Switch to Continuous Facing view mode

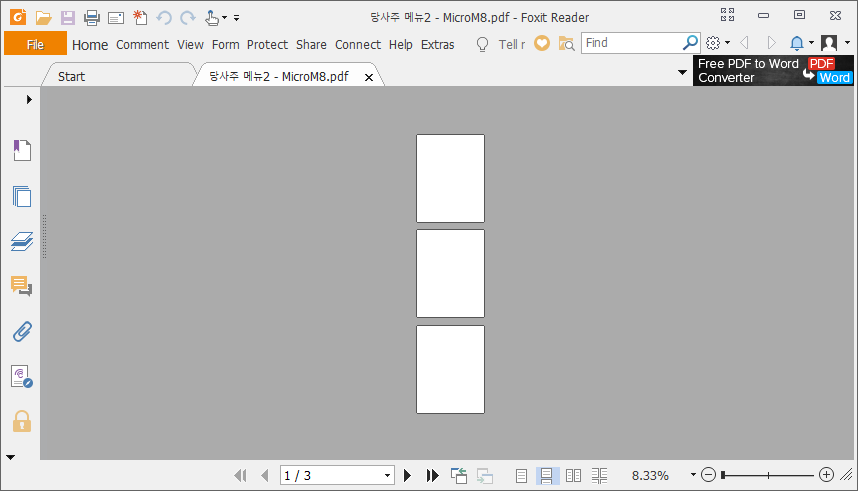[600, 476]
